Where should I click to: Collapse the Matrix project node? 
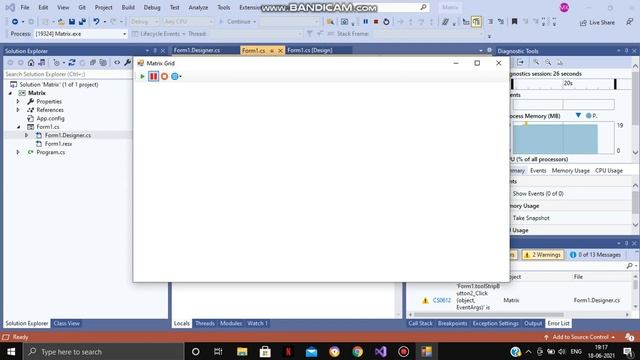coord(10,93)
